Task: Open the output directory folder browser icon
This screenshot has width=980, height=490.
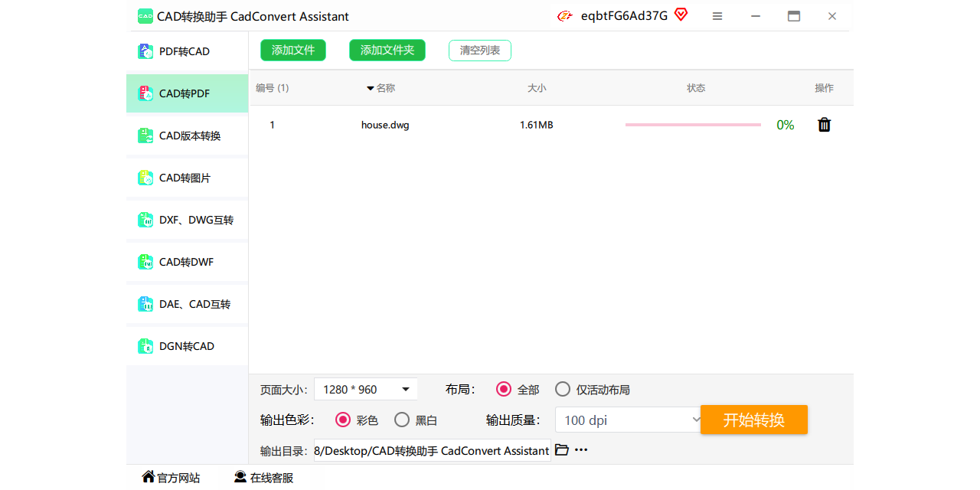Action: coord(562,450)
